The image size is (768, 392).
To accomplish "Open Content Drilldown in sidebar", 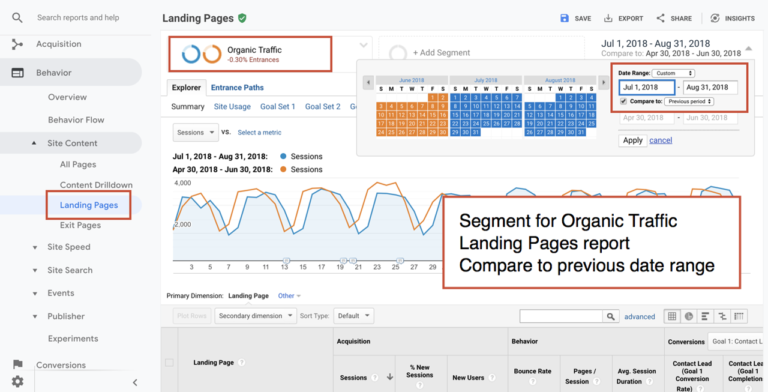I will click(x=96, y=185).
